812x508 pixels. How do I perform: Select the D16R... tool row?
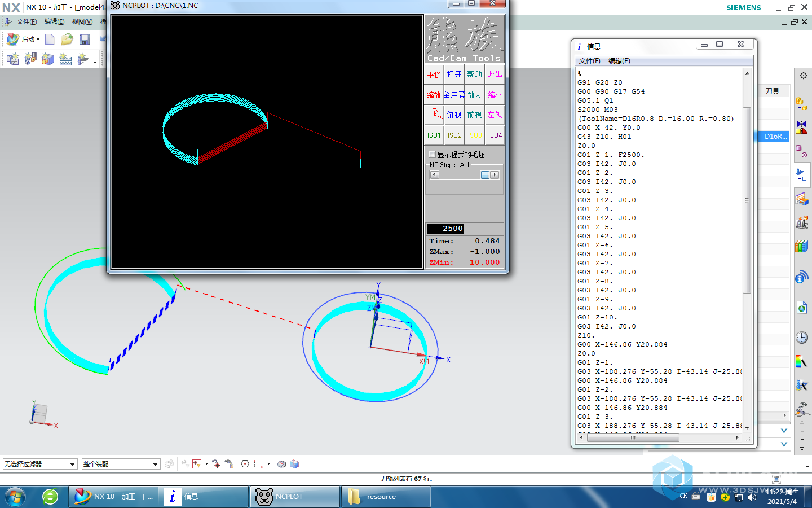point(775,136)
